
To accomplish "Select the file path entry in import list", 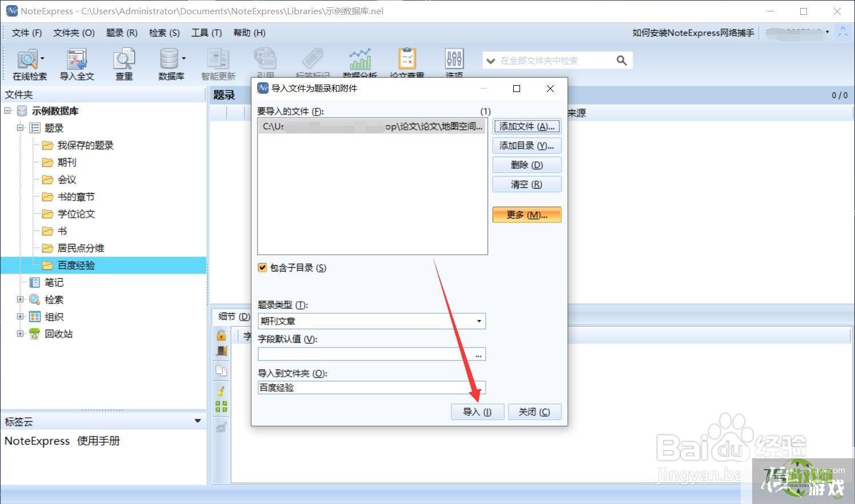I will 373,126.
